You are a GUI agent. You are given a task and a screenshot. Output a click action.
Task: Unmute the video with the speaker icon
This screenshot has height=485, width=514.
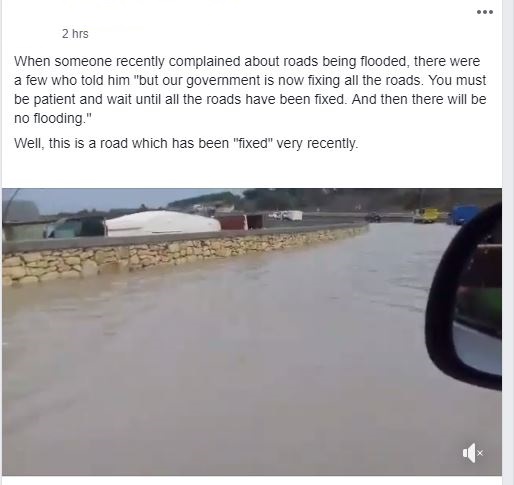coord(472,453)
